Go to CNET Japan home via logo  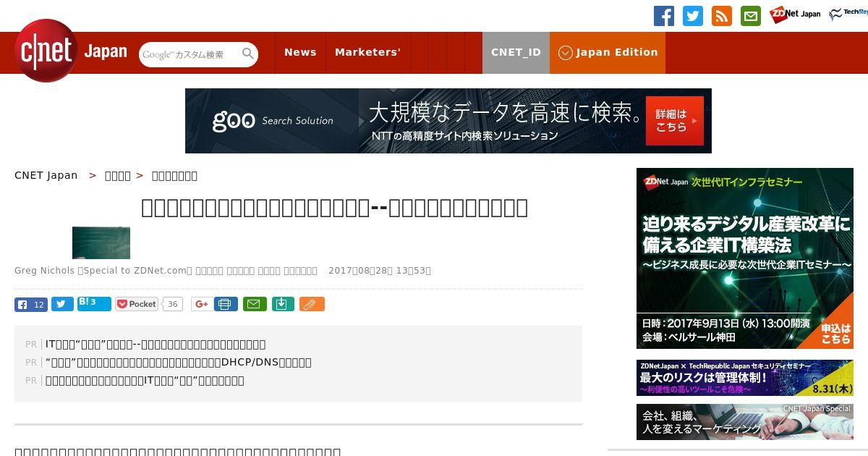[x=71, y=51]
